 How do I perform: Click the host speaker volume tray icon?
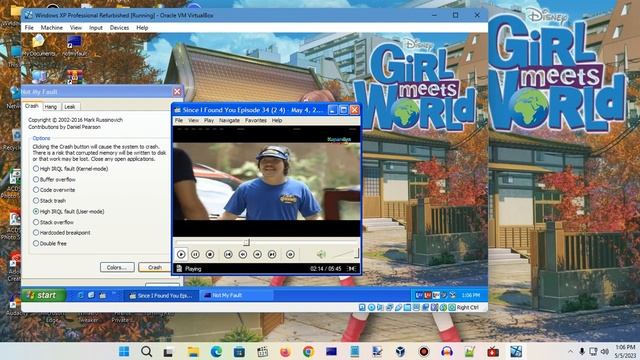[x=604, y=351]
